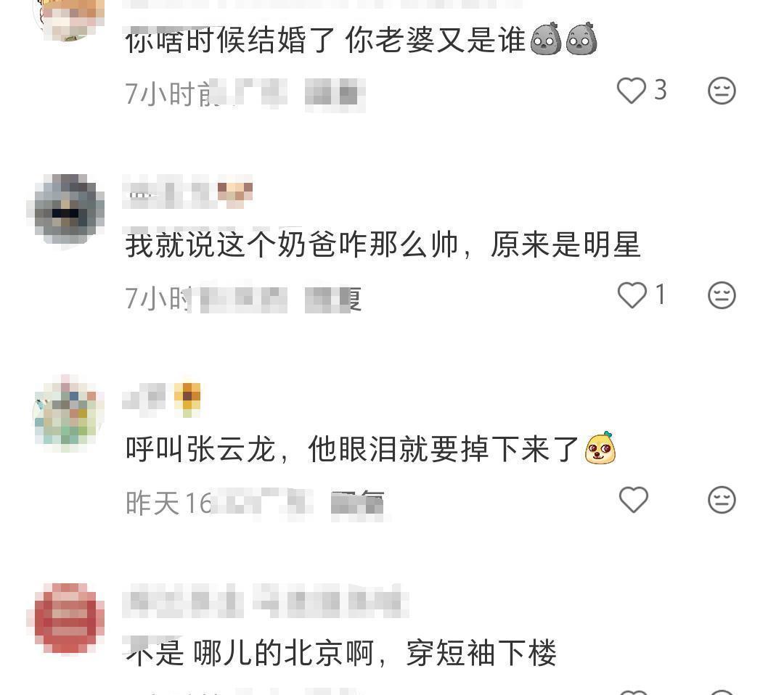Tap username above 奶爸 comment
Image resolution: width=784 pixels, height=695 pixels.
pyautogui.click(x=187, y=192)
